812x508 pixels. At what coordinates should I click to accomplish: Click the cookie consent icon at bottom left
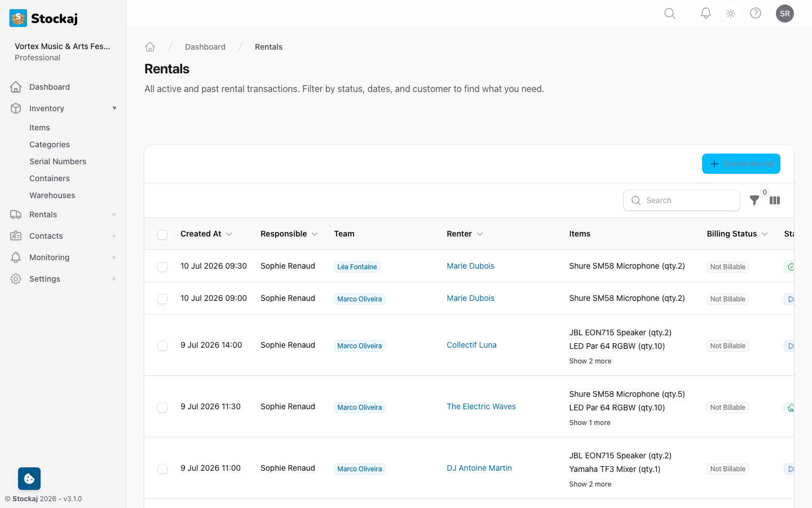[x=29, y=478]
